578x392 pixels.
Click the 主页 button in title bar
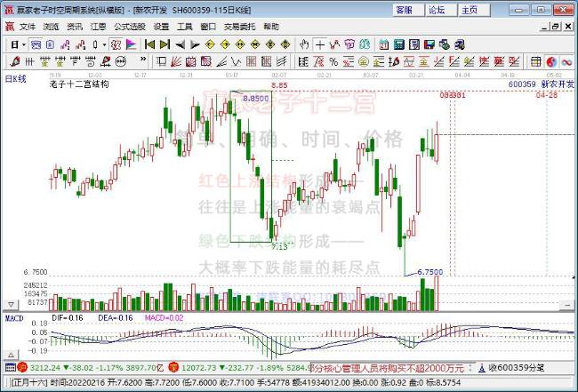(474, 10)
